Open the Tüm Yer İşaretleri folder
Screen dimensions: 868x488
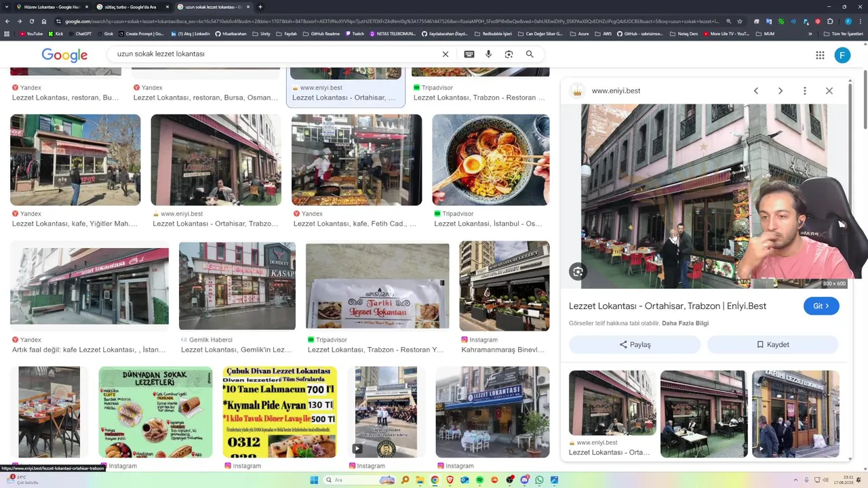[843, 33]
